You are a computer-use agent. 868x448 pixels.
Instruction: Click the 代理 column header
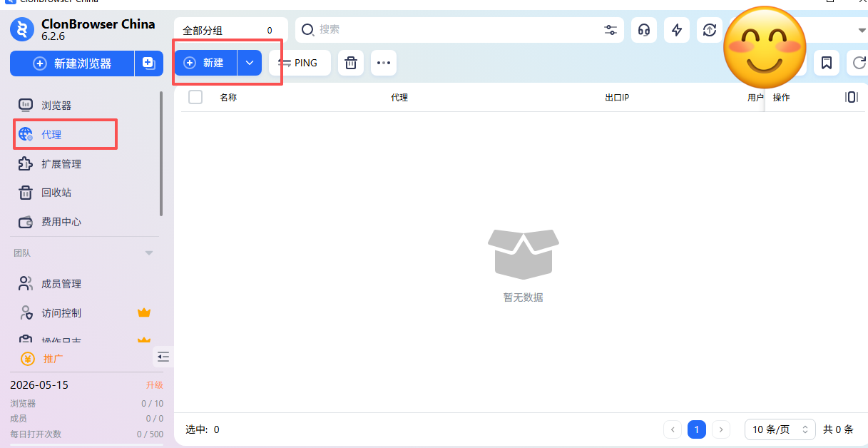pyautogui.click(x=399, y=98)
